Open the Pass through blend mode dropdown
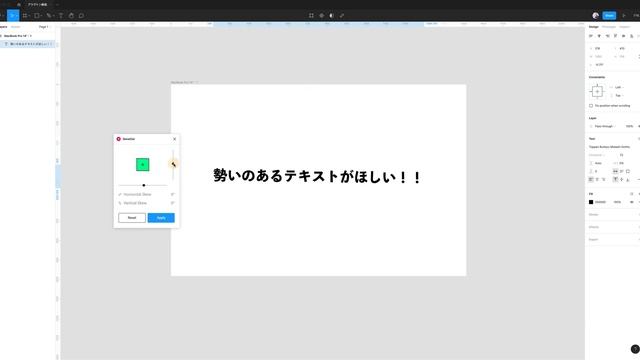The height and width of the screenshot is (360, 640). pos(605,127)
